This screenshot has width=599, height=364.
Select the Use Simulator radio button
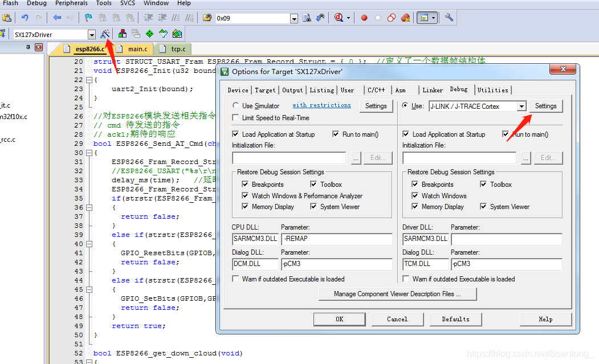tap(236, 105)
